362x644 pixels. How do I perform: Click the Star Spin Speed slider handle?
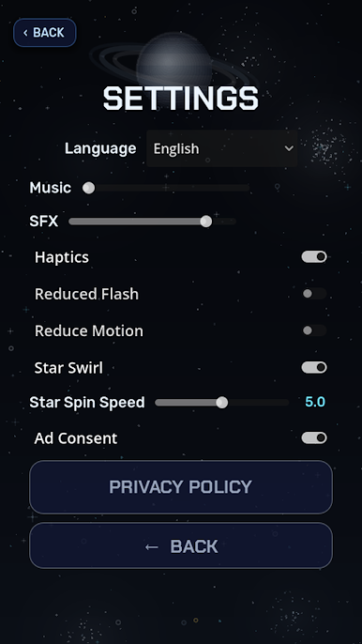tap(222, 403)
